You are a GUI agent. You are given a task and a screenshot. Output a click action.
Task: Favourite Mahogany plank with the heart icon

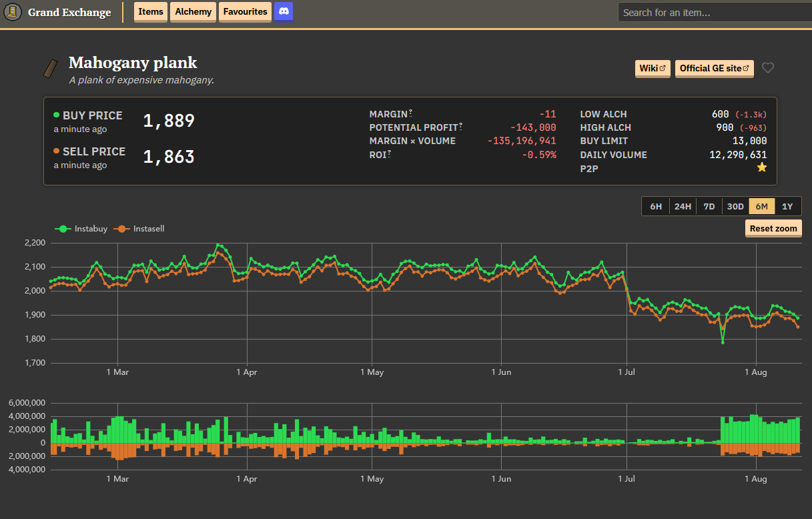[x=768, y=67]
